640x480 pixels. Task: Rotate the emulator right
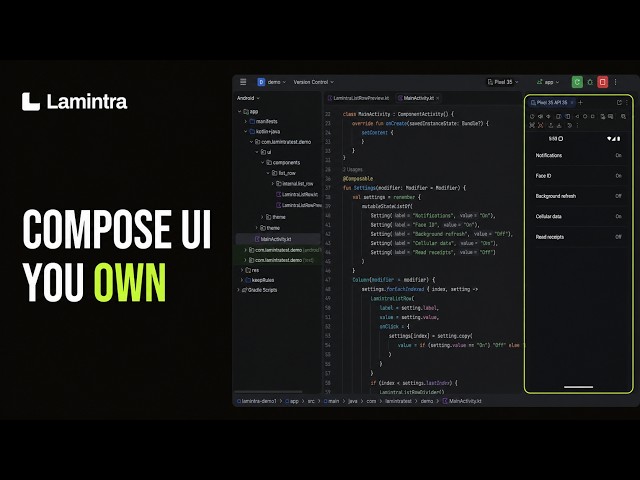[567, 116]
